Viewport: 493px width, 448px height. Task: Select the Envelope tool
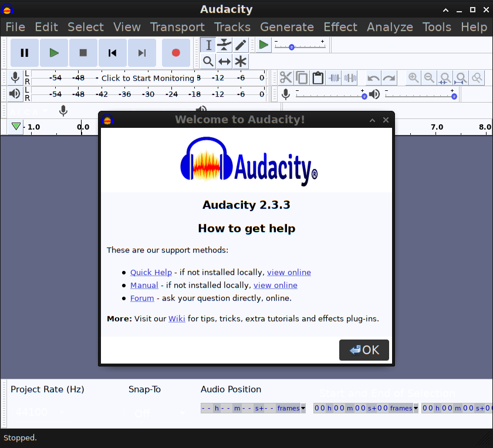click(224, 45)
